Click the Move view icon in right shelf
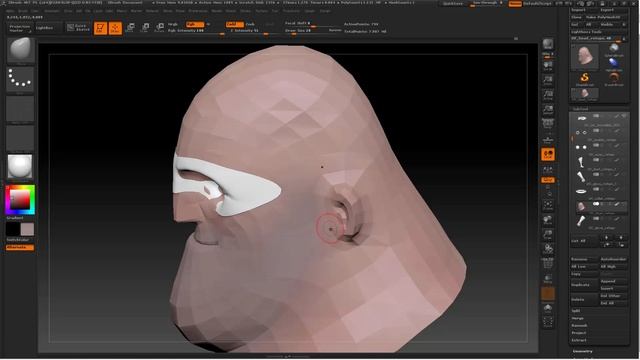This screenshot has width=640, height=360. 548,220
